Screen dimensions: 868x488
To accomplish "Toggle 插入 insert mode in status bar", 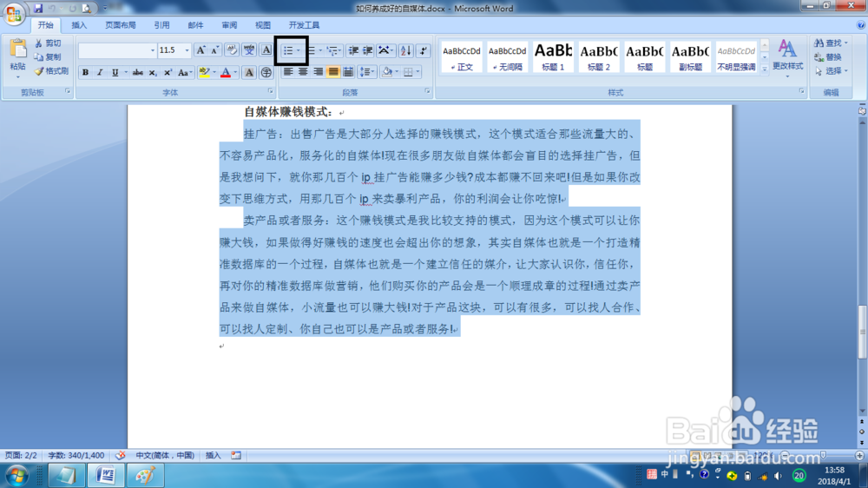I will click(x=214, y=455).
